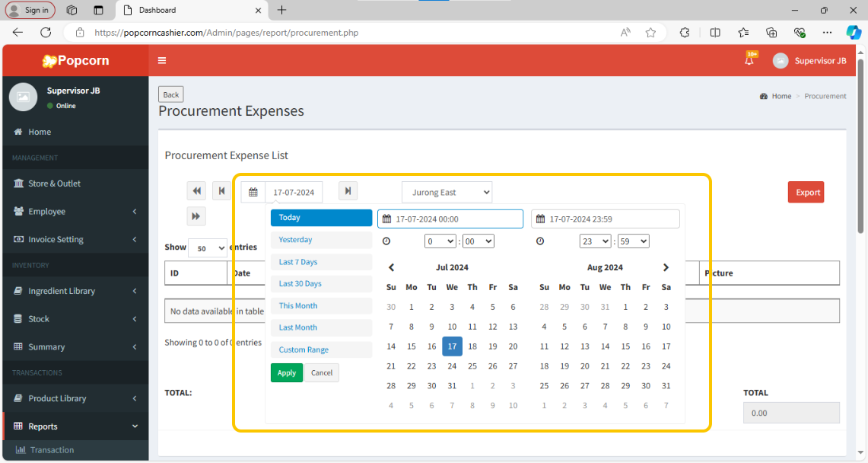Click the TOTAL value field showing 0.00
The height and width of the screenshot is (463, 868).
pos(791,414)
